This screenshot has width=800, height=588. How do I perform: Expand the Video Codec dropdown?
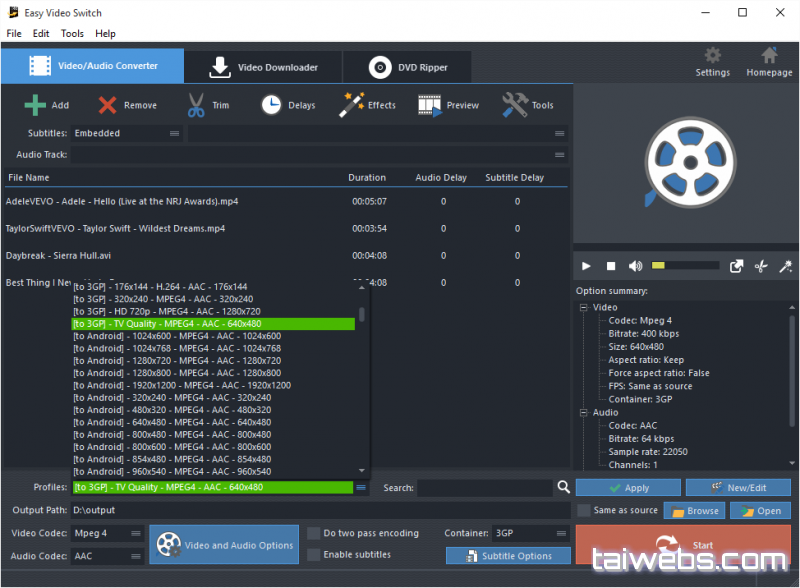[x=107, y=533]
